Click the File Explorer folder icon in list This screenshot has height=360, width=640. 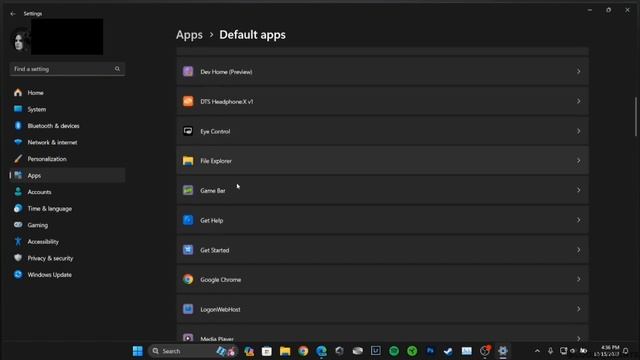pos(188,161)
